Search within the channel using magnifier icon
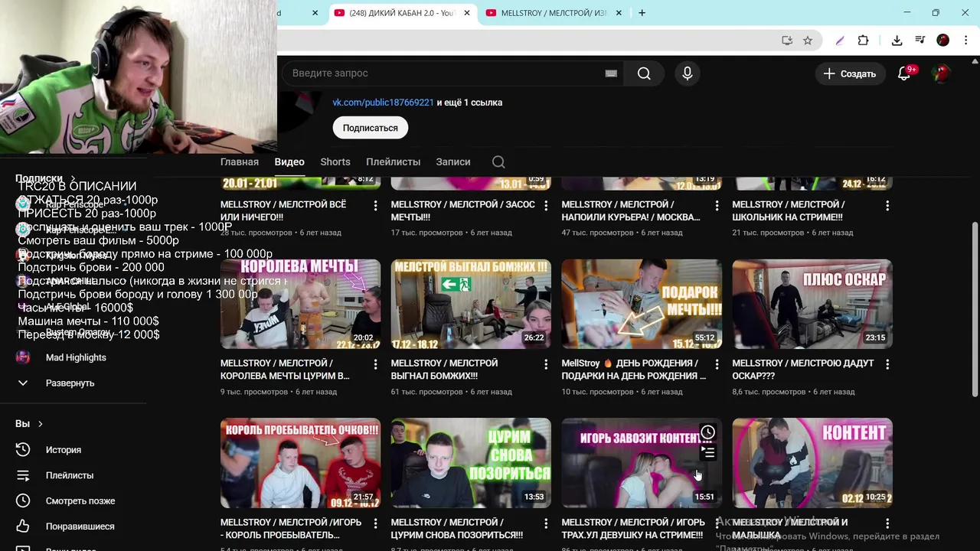This screenshot has height=551, width=980. (498, 161)
